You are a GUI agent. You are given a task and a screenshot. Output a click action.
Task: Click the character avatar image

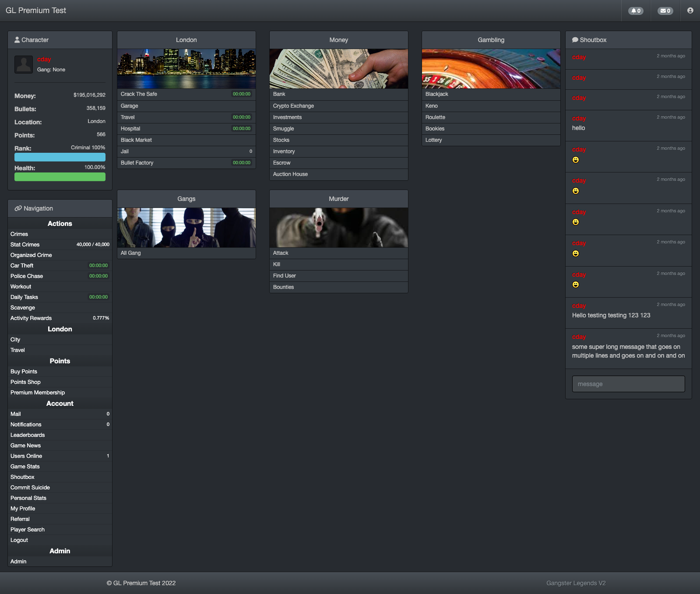pos(24,64)
